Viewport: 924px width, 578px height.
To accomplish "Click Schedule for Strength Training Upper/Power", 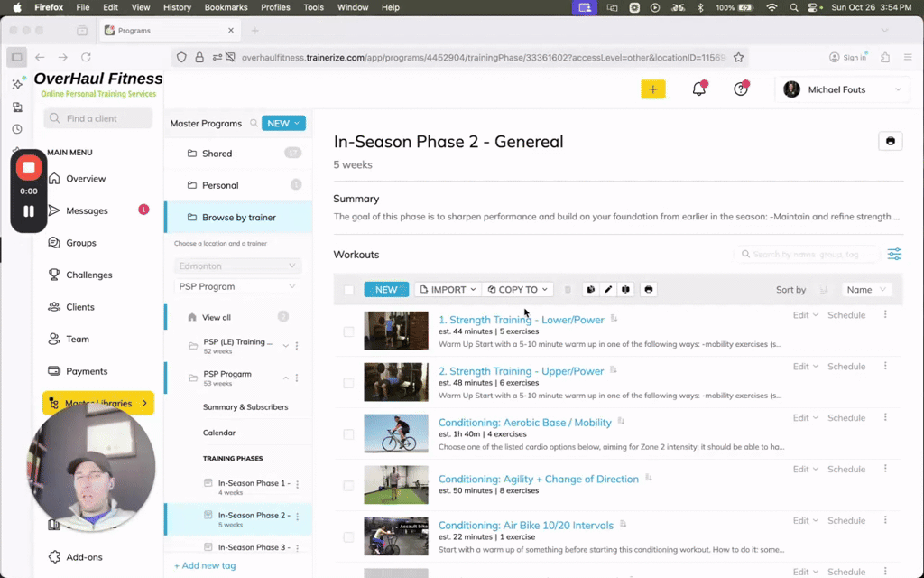I will [x=846, y=367].
